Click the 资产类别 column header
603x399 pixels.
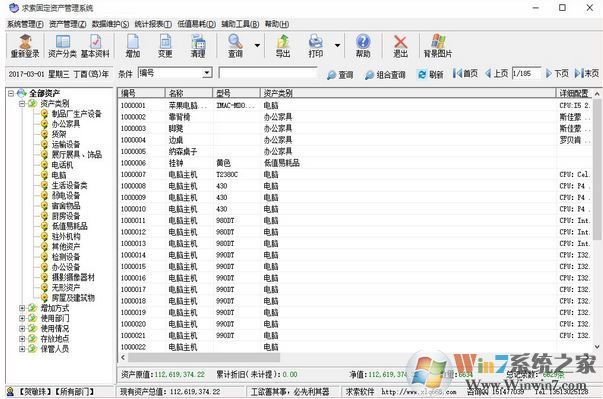tap(408, 93)
